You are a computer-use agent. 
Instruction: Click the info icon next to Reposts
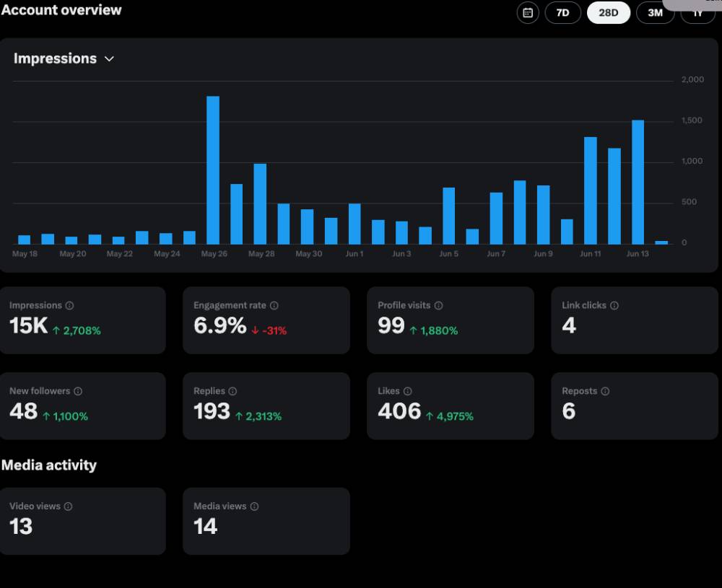point(605,391)
